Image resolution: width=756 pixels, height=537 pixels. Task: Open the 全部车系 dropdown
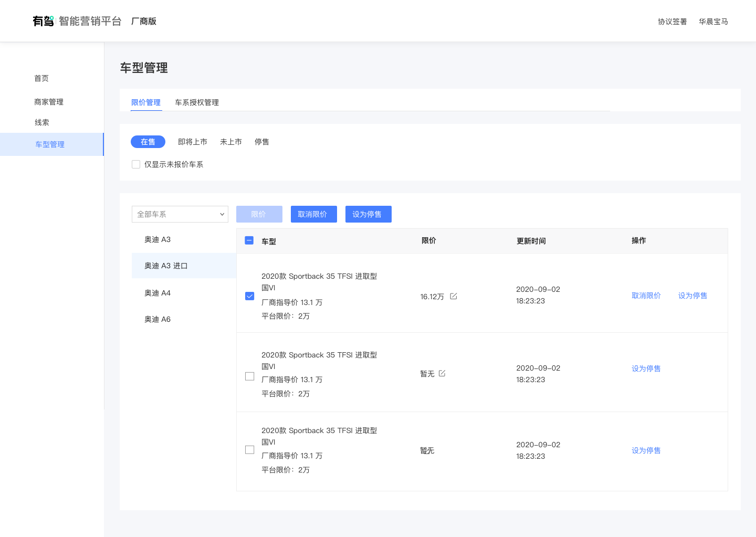[180, 214]
